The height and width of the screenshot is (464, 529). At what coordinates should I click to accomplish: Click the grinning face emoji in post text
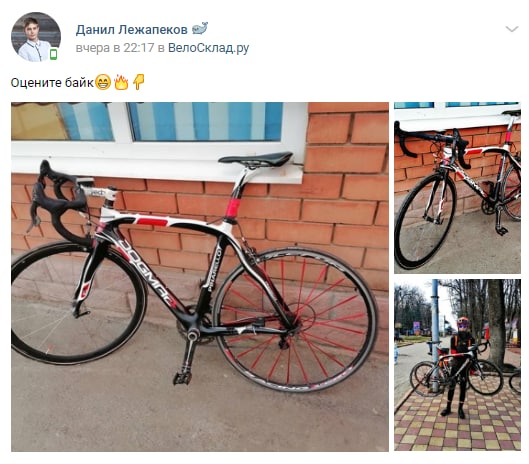pos(103,82)
